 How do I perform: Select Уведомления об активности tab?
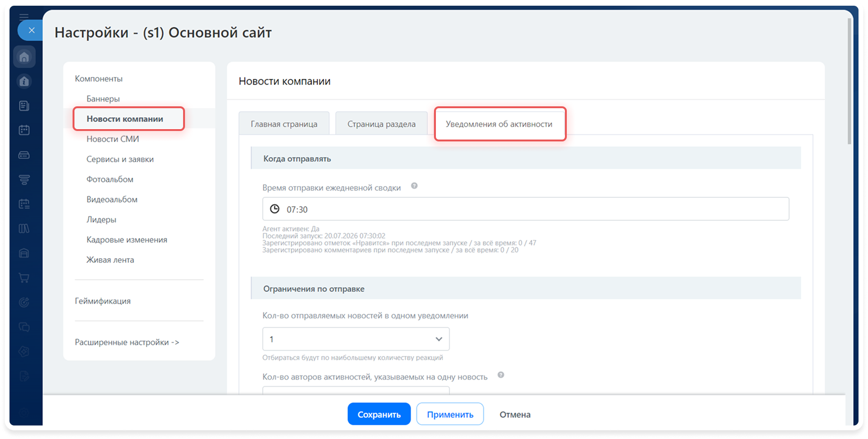(499, 124)
